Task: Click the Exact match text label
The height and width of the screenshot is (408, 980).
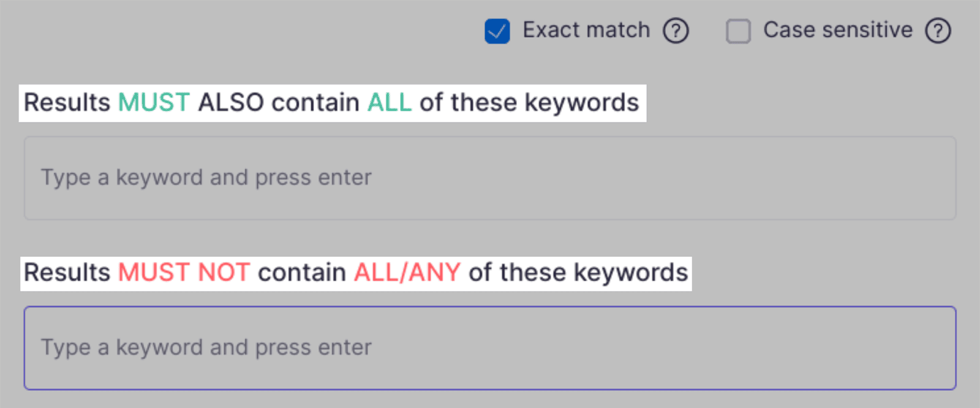Action: [586, 30]
